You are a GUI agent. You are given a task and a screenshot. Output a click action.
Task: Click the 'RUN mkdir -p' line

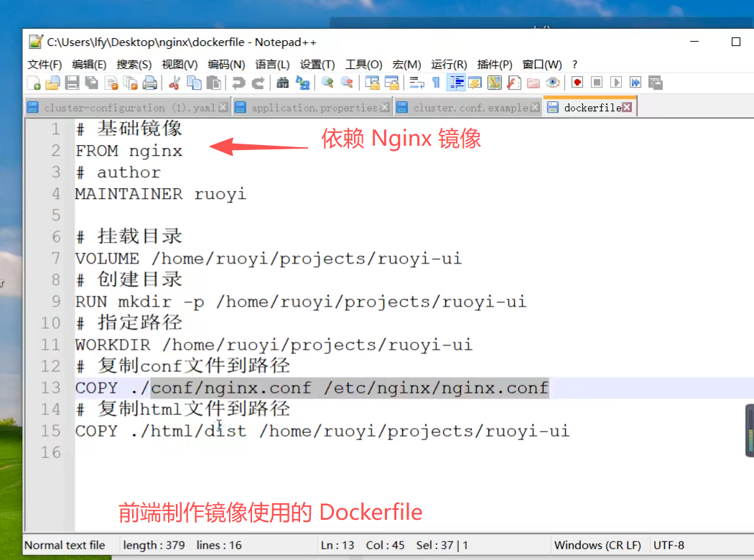pos(301,302)
